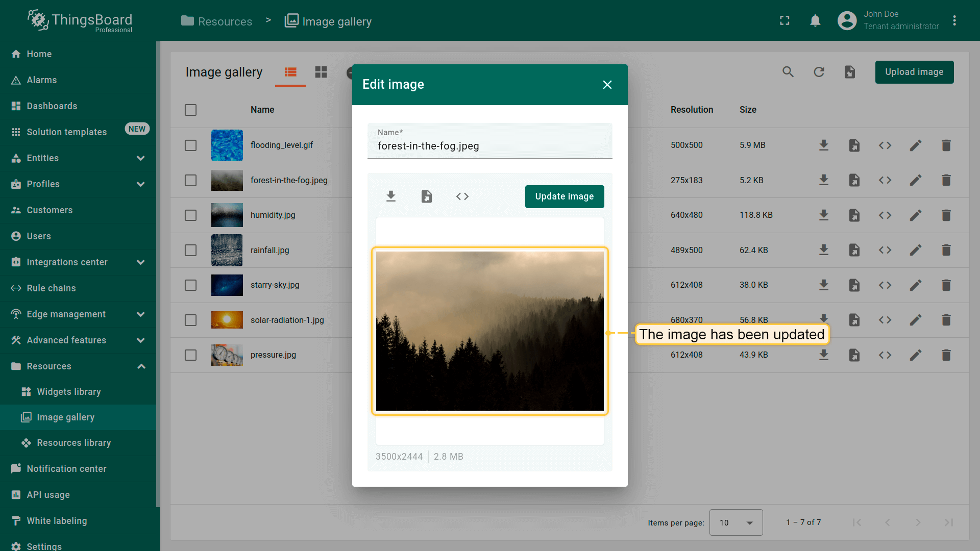
Task: Check the starry-sky.jpg row checkbox
Action: pos(190,285)
